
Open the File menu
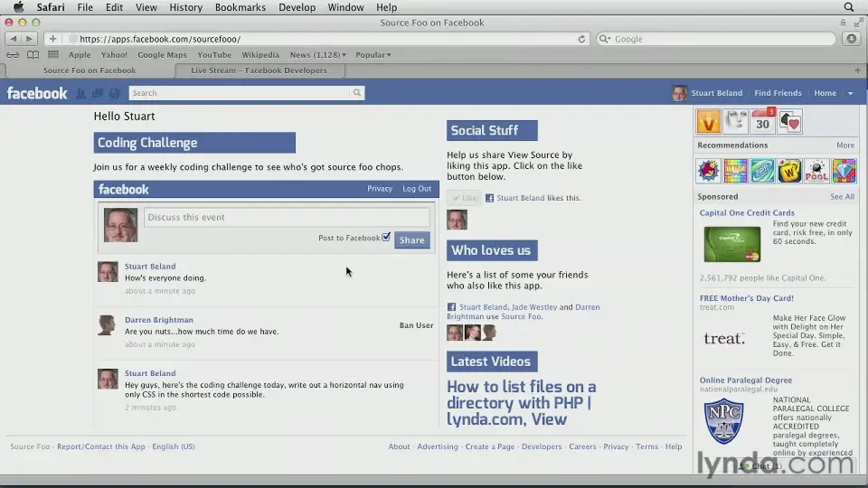[x=85, y=7]
